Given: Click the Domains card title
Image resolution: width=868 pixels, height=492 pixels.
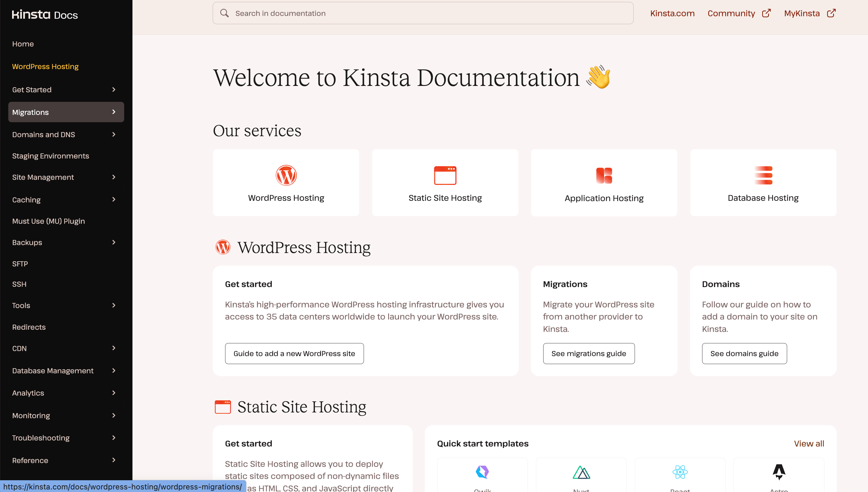Looking at the screenshot, I should [x=721, y=284].
